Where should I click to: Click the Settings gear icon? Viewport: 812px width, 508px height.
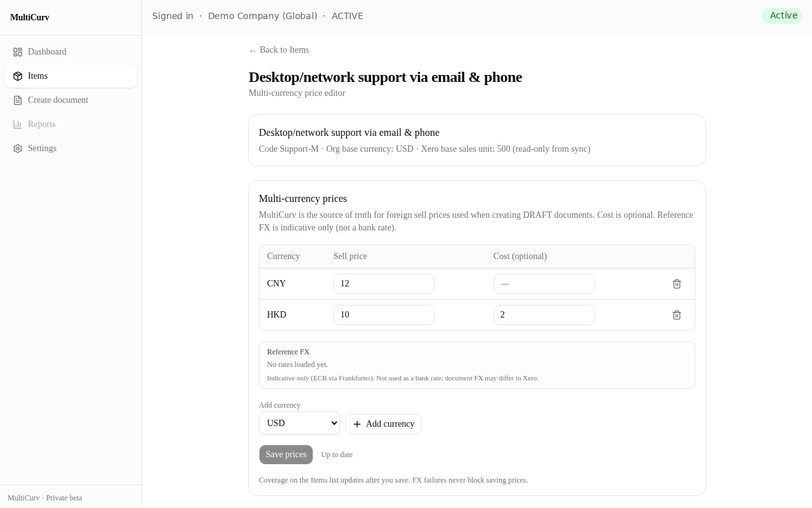(18, 149)
